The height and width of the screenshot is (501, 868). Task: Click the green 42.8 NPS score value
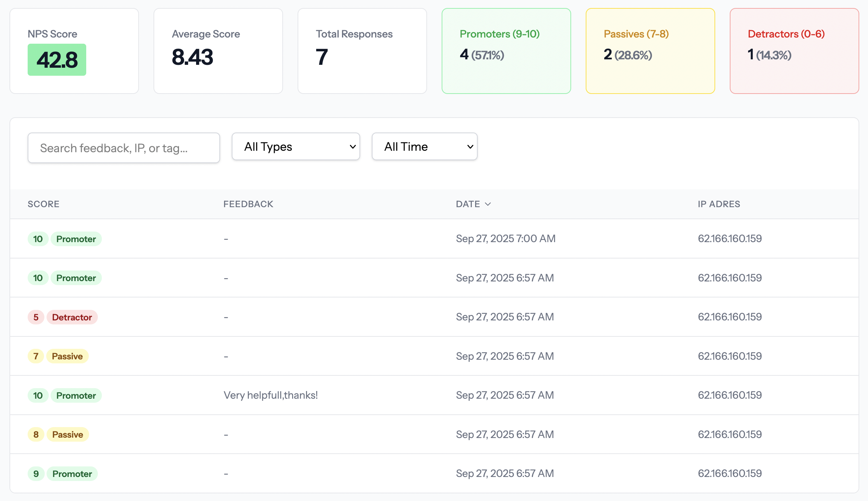(x=57, y=59)
